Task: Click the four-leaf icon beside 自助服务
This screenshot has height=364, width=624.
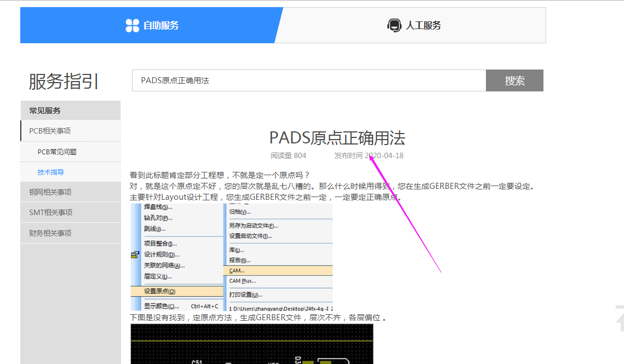Action: 133,25
